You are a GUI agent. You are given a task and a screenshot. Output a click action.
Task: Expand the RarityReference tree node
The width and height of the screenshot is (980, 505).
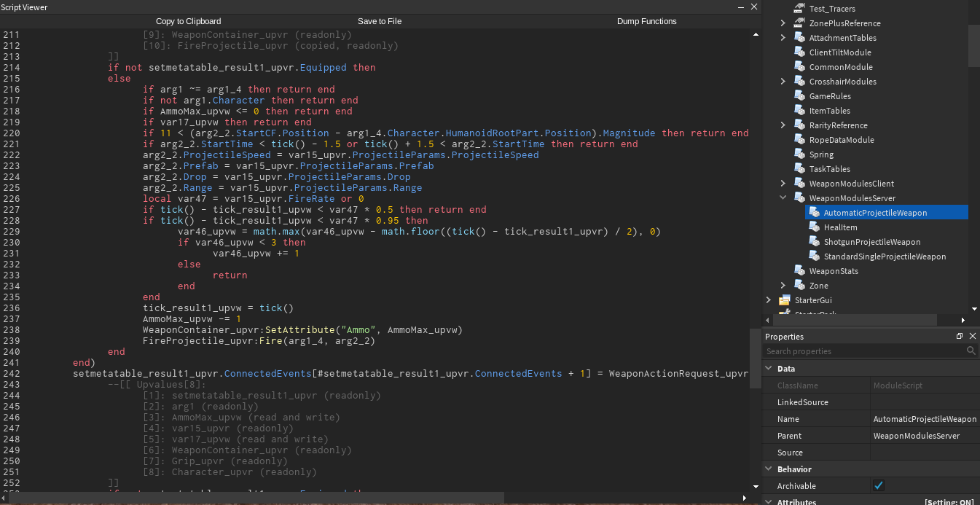783,125
